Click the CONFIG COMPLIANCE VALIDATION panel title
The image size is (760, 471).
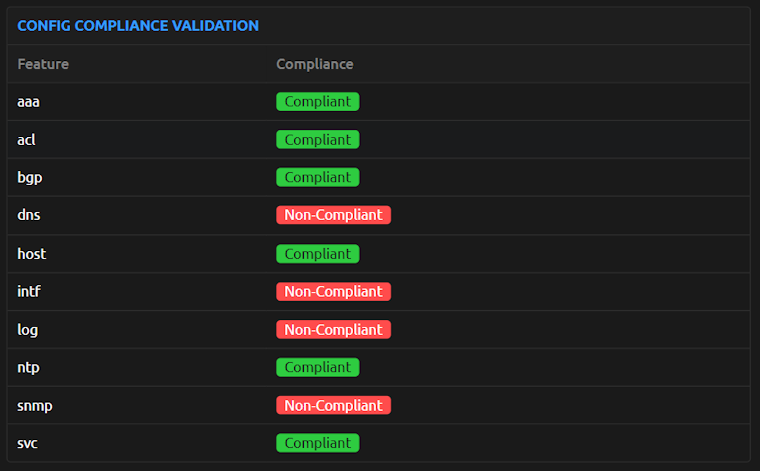pos(138,26)
